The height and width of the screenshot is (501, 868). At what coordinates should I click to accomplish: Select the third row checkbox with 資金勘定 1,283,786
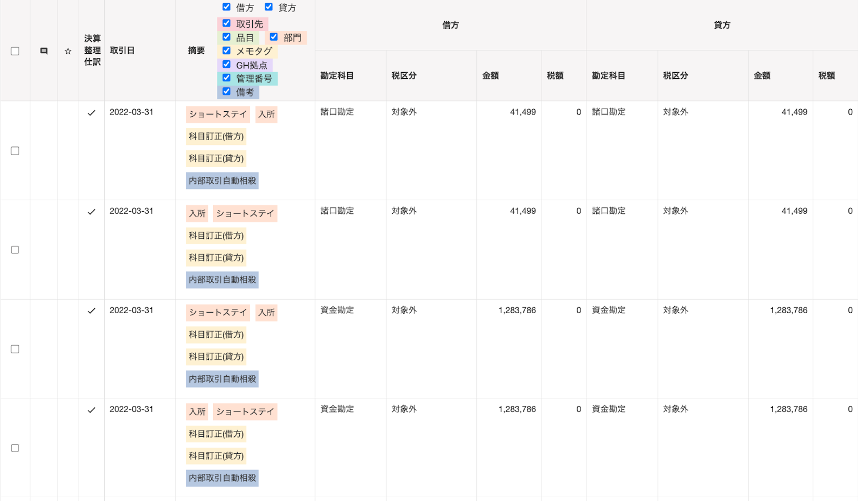tap(15, 349)
